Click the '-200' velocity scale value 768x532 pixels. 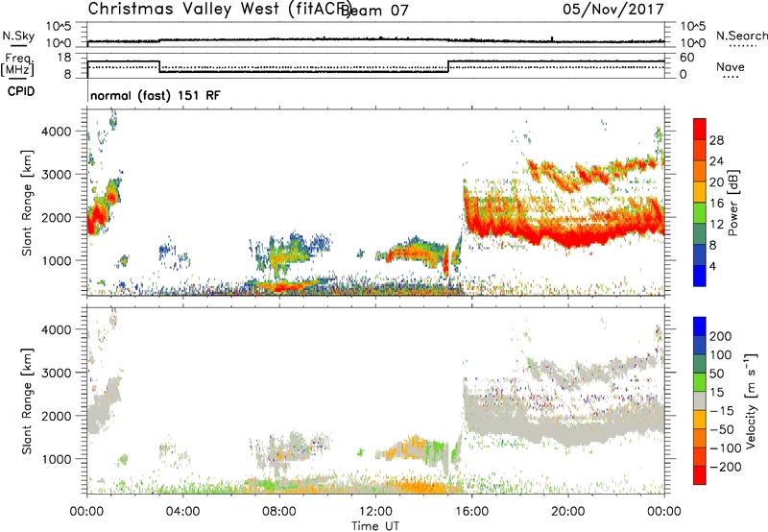726,467
